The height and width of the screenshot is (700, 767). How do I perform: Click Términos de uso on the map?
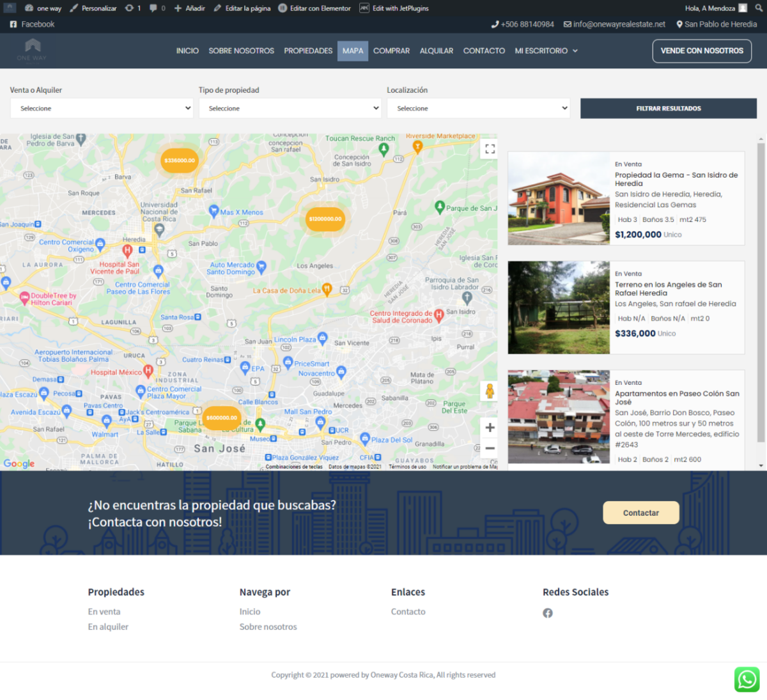407,467
